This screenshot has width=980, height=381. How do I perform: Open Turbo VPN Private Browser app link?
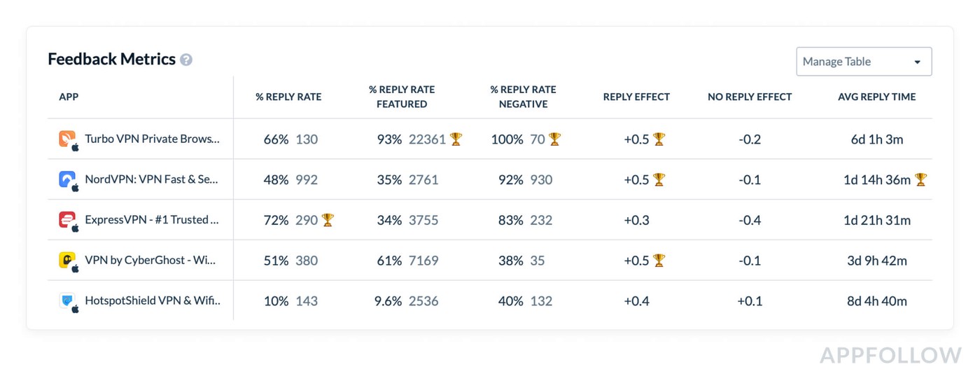pos(152,139)
